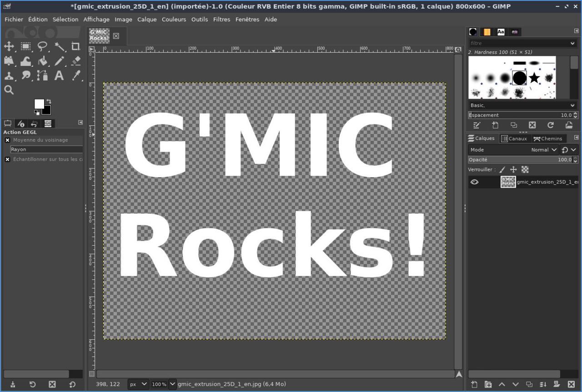Open the Fichier menu
582x392 pixels.
pyautogui.click(x=14, y=20)
